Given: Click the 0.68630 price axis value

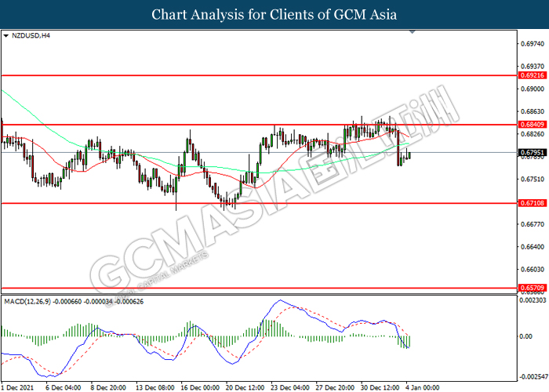Looking at the screenshot, I should pyautogui.click(x=533, y=111).
